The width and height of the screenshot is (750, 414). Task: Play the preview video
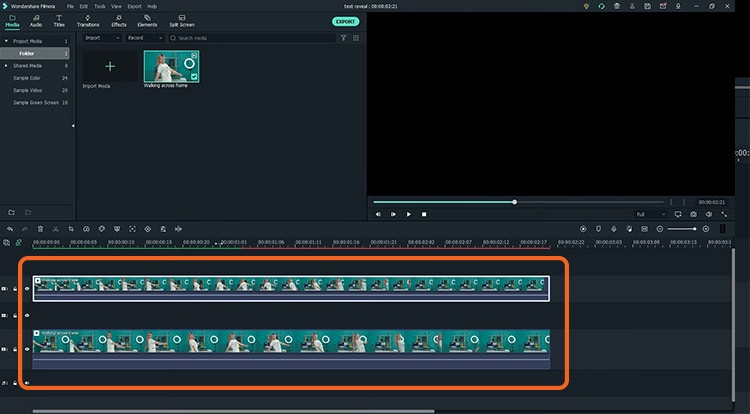point(408,214)
